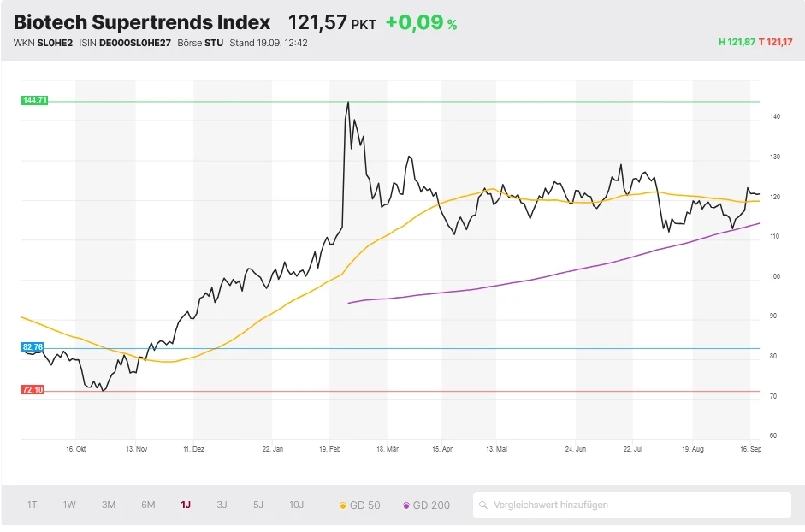
Task: Select the 1T timeframe
Action: click(32, 505)
